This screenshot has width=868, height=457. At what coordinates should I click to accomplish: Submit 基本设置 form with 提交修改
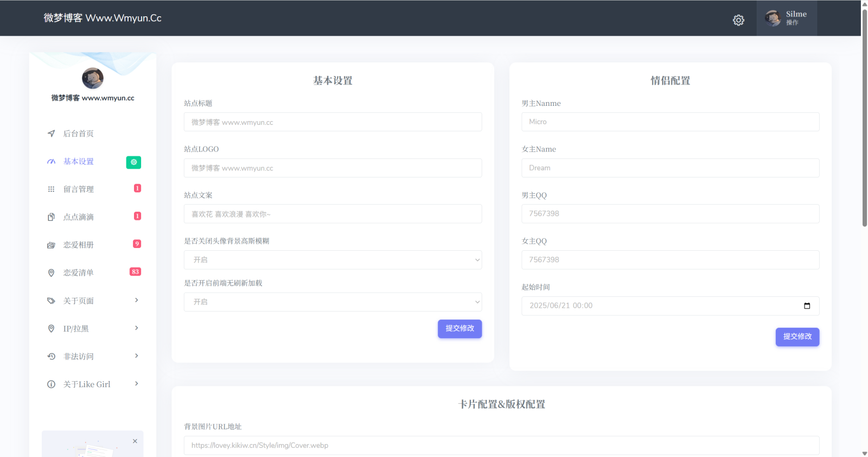pos(459,328)
